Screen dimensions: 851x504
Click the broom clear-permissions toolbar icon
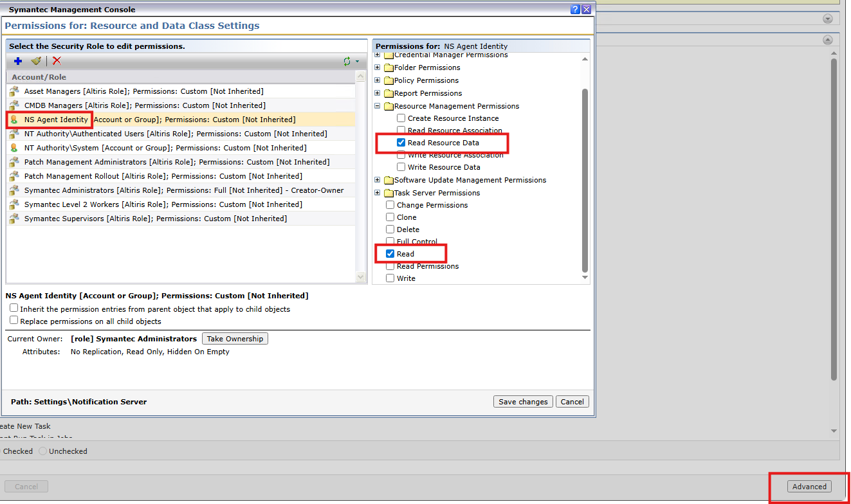(x=36, y=61)
